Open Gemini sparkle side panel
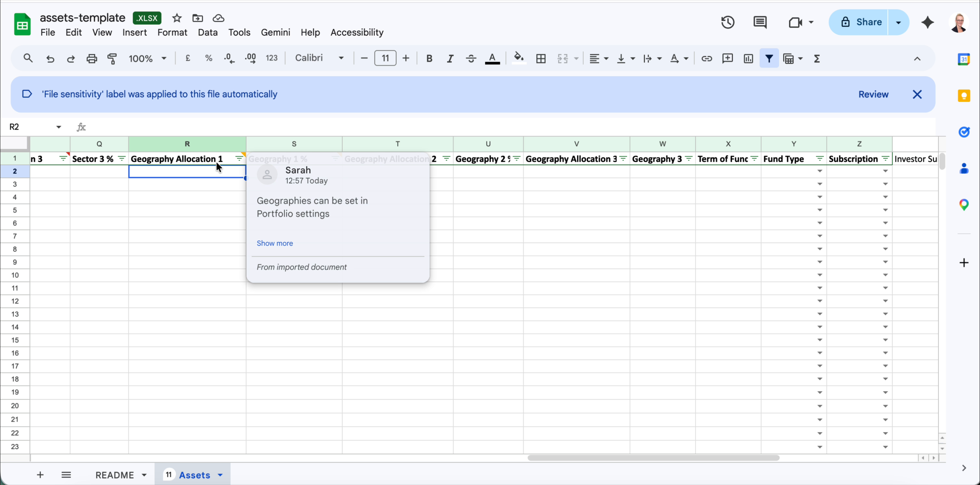980x485 pixels. point(928,22)
